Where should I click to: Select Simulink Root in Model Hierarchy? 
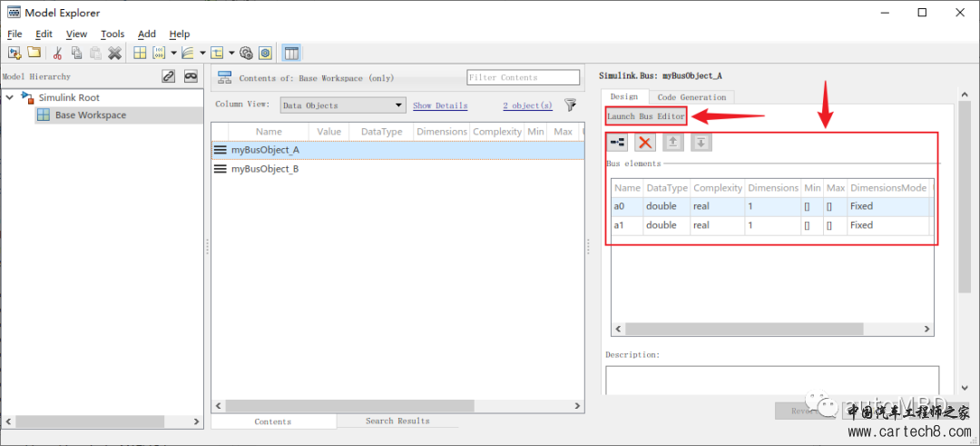[69, 97]
